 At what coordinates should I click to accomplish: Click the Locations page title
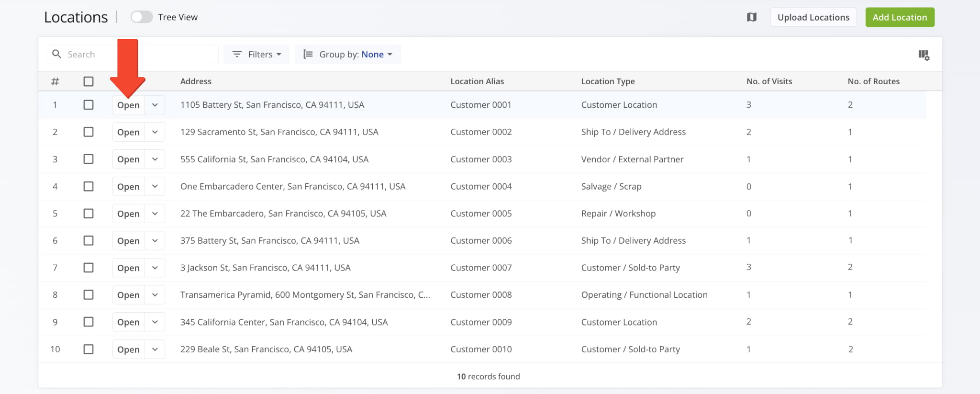[x=76, y=17]
